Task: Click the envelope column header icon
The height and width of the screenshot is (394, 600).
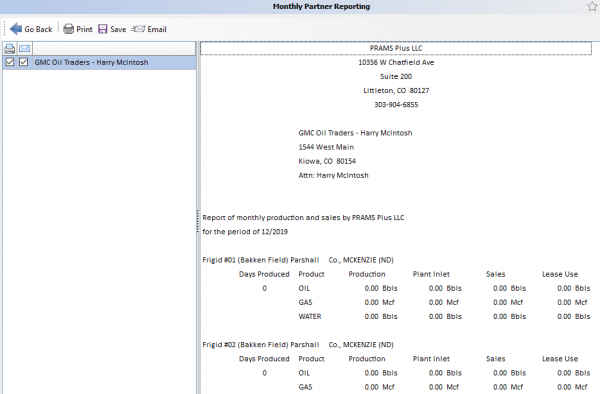Action: 24,49
